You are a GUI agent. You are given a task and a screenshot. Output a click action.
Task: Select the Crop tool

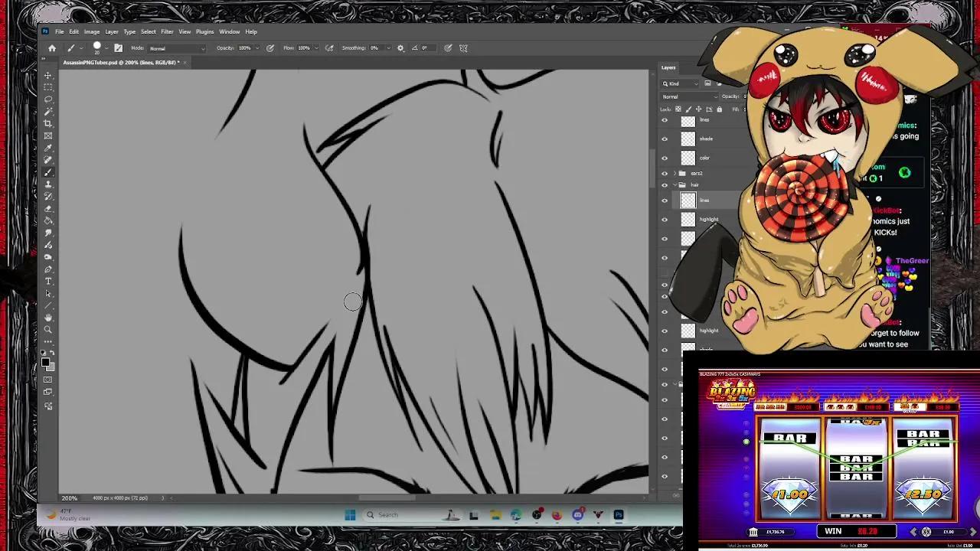[48, 124]
